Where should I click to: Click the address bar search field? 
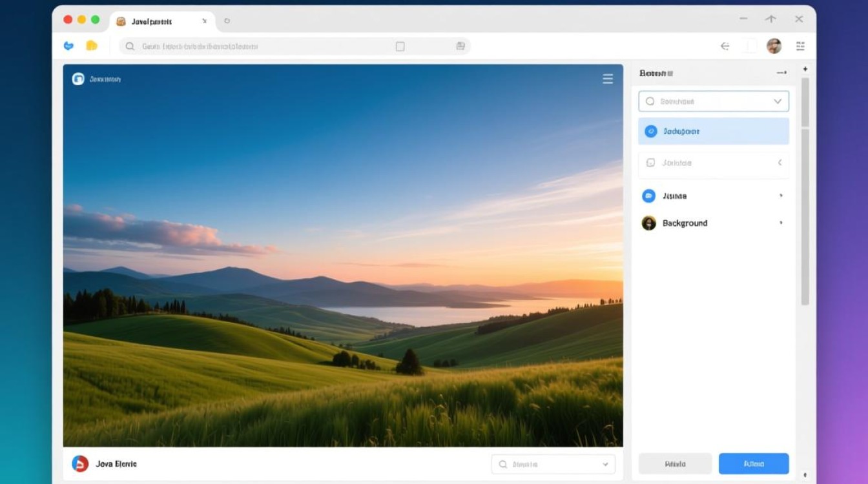click(x=258, y=46)
